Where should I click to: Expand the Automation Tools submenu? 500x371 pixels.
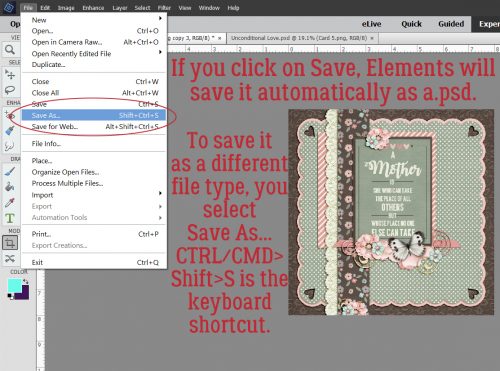94,217
